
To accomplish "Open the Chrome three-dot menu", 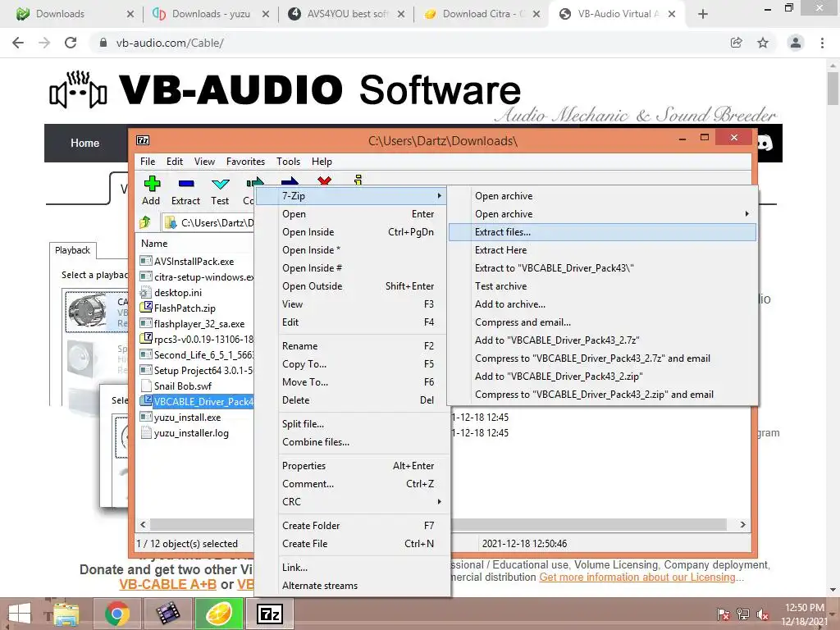I will [822, 43].
